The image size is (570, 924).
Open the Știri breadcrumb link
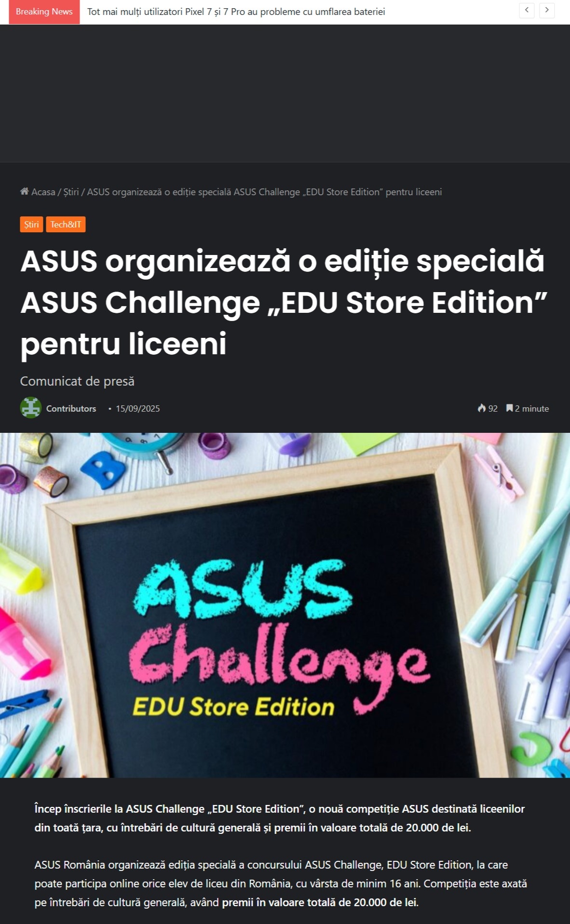pos(71,192)
